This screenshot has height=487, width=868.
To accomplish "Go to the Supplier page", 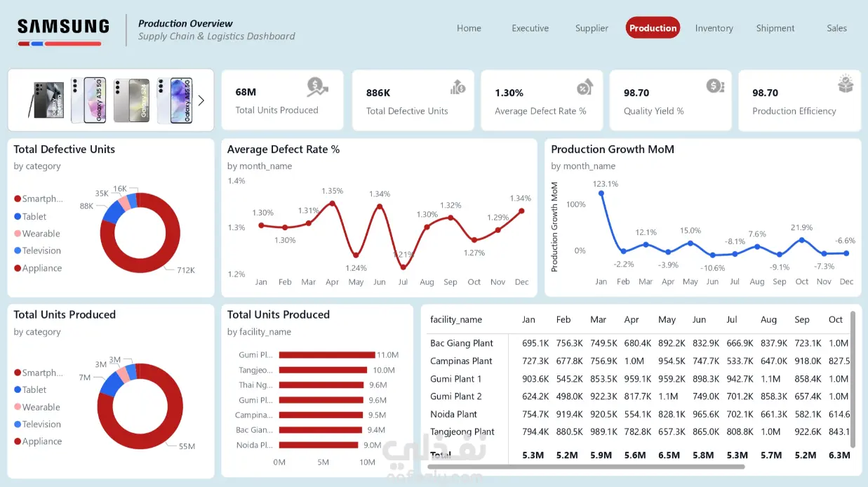I will pos(592,28).
